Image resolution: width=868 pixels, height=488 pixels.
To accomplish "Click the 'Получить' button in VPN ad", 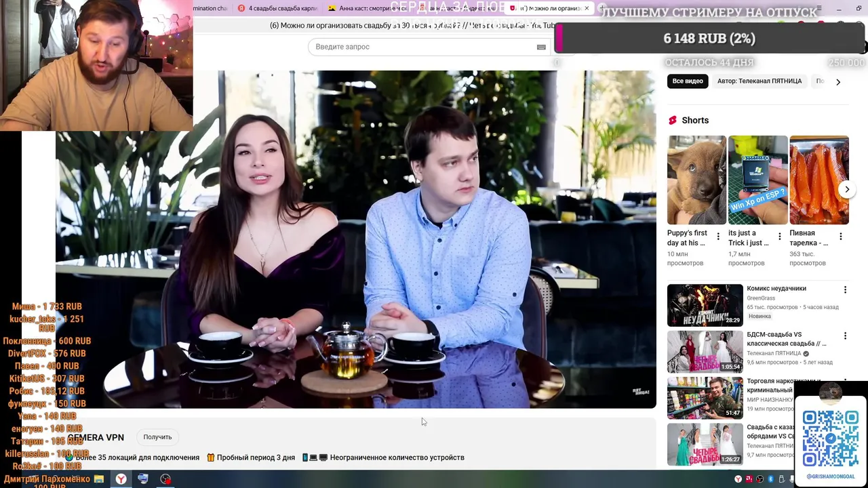I will click(x=157, y=437).
